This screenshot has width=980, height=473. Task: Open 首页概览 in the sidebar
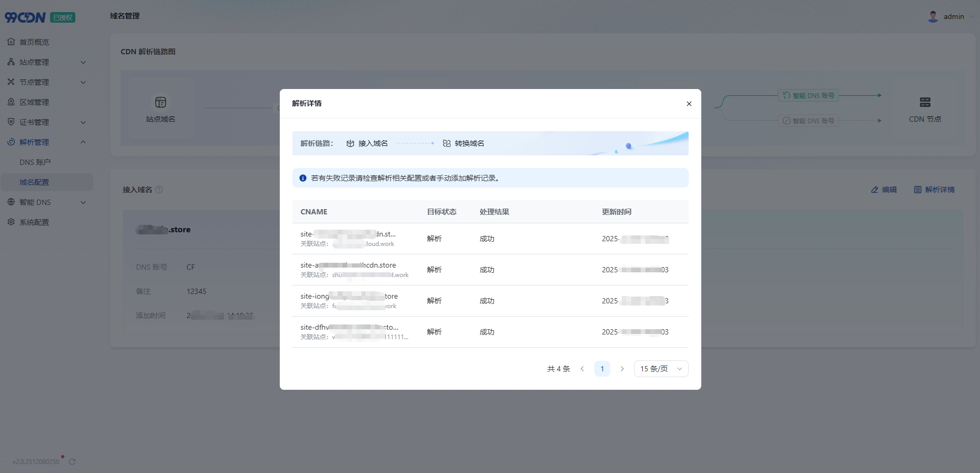(34, 42)
